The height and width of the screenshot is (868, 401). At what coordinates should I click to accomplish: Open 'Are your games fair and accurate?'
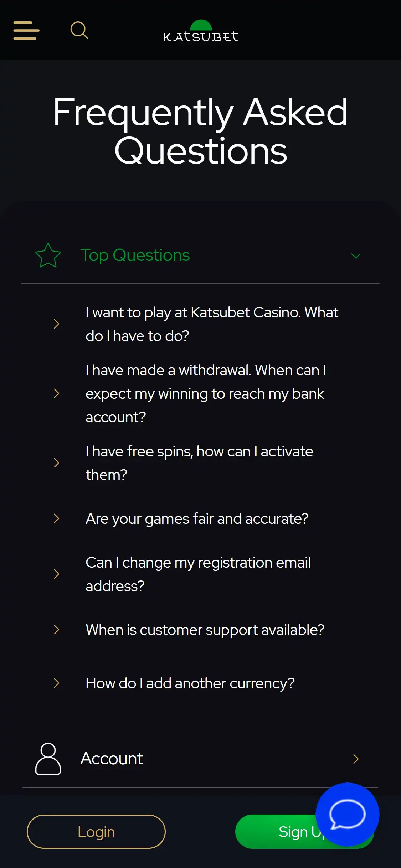pos(197,519)
